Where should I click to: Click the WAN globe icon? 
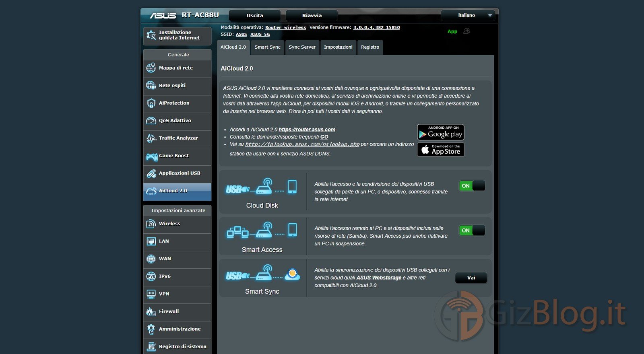[151, 259]
